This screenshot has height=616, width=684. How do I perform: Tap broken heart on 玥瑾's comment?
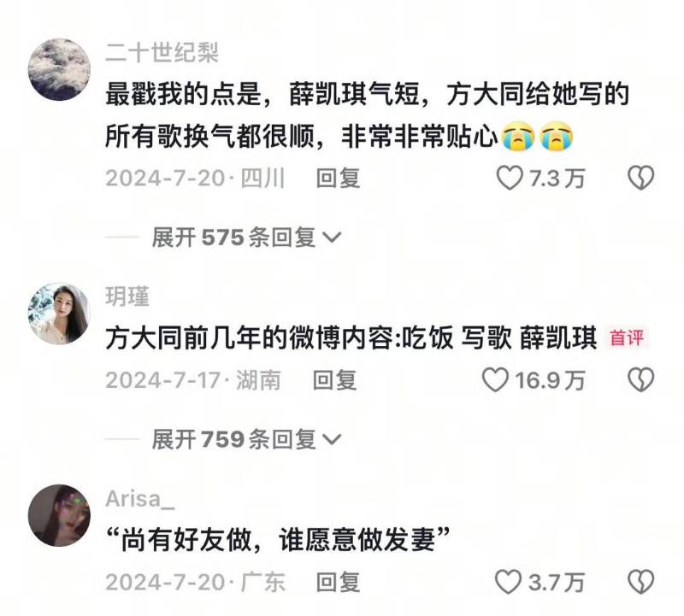(x=640, y=379)
